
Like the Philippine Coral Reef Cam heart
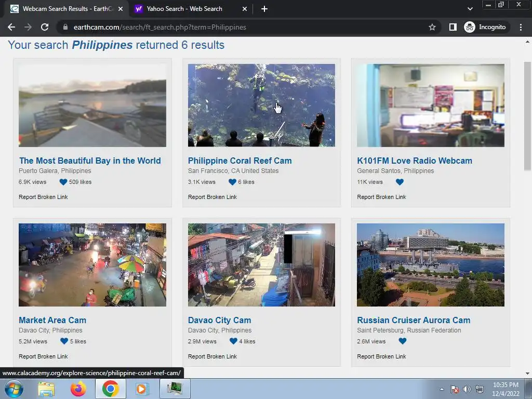point(232,182)
